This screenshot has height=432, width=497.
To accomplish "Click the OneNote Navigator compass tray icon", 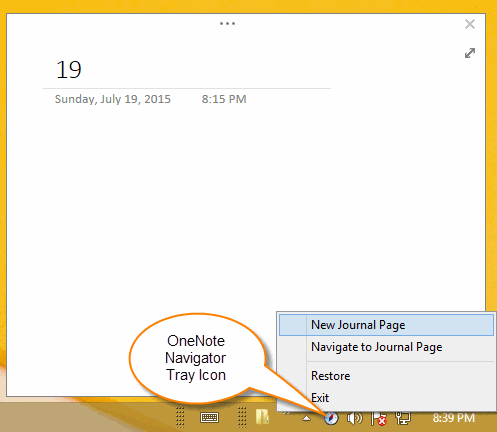I will (331, 418).
